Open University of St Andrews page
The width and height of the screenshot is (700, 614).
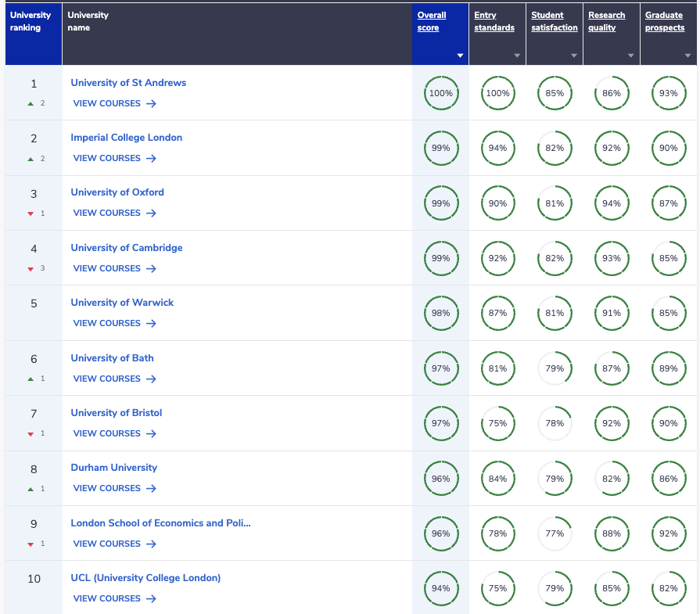coord(128,83)
